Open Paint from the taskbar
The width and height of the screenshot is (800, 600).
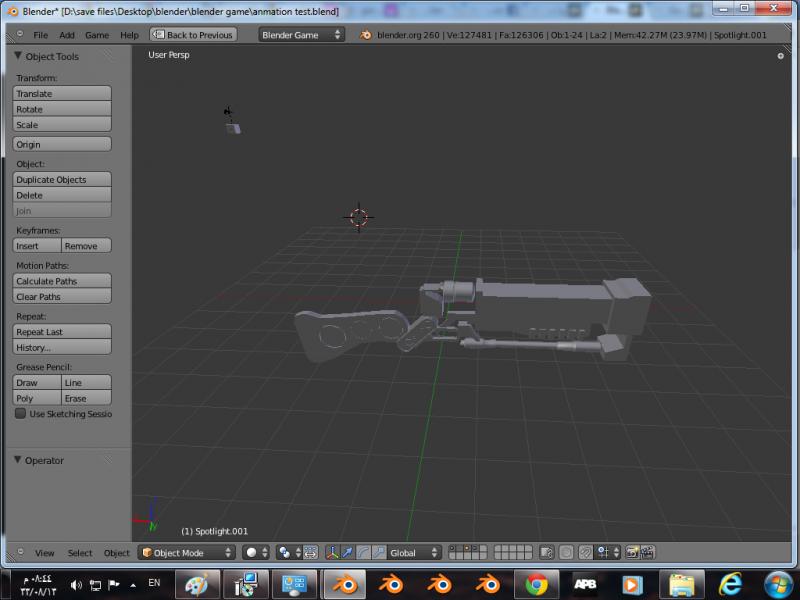pos(197,584)
